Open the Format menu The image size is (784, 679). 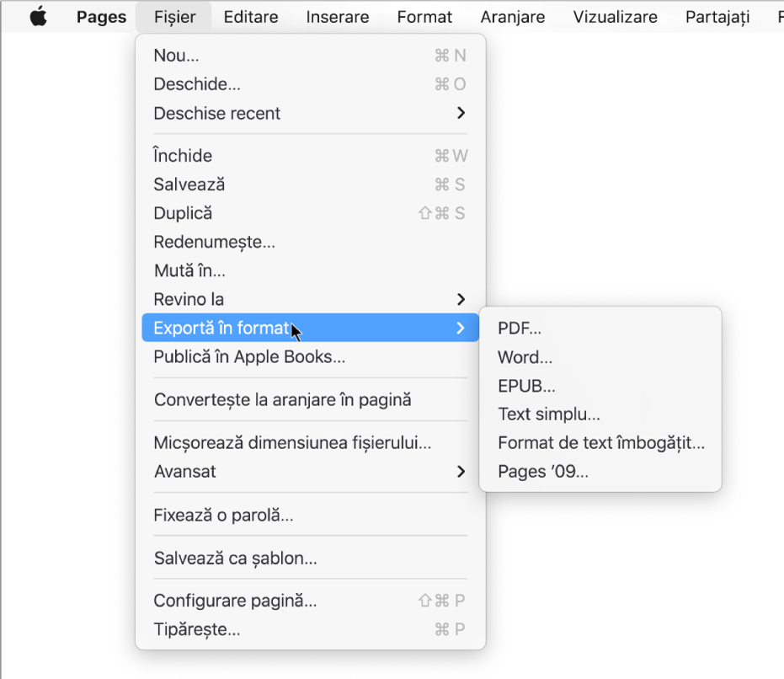click(x=424, y=16)
